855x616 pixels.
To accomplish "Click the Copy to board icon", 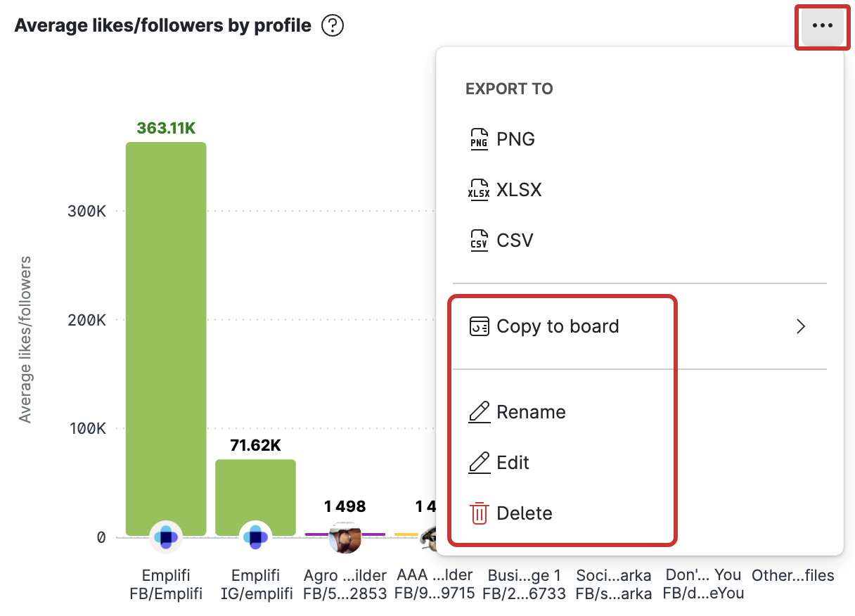I will [x=479, y=326].
